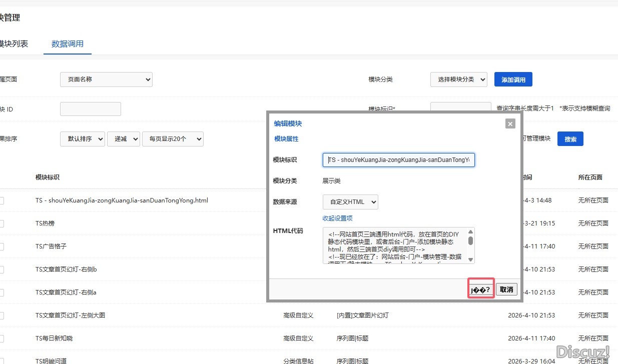Screen dimensions: 618x364
Task: Open the 选择模块分类 dropdown
Action: pyautogui.click(x=458, y=79)
